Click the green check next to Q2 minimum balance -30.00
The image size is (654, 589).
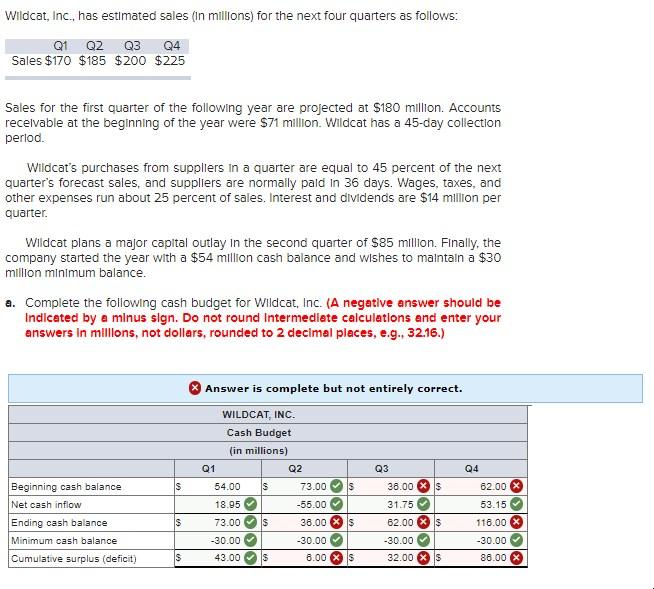click(336, 540)
